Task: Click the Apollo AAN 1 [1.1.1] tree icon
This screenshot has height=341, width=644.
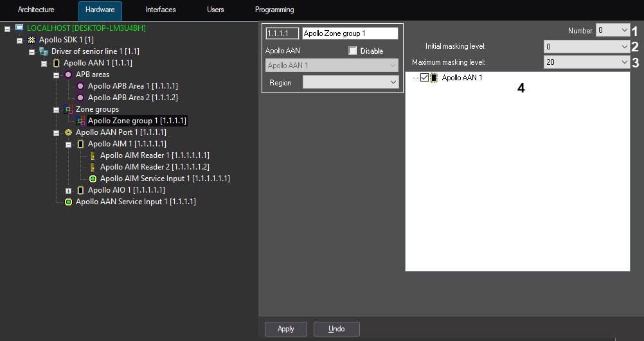Action: coord(57,63)
